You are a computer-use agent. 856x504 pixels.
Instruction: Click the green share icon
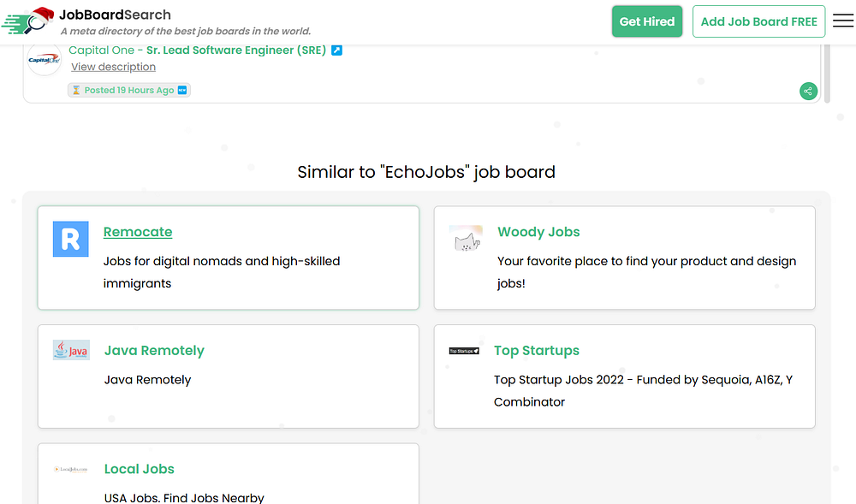pos(808,91)
